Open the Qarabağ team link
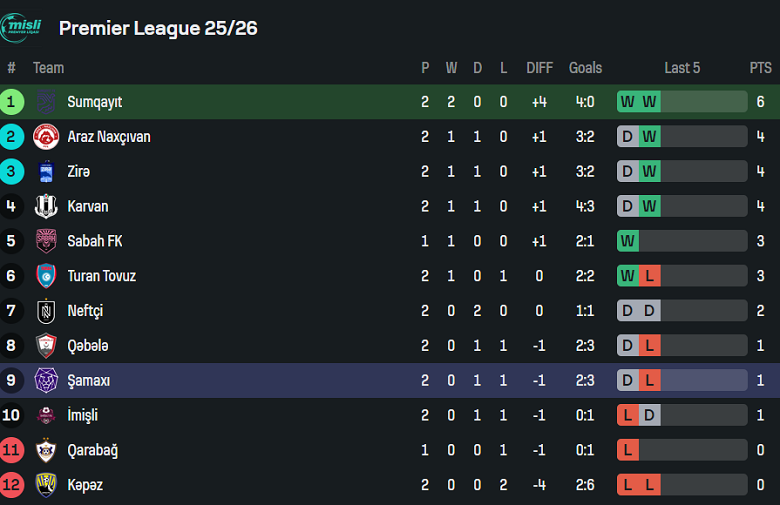Viewport: 780px width, 505px height. coord(92,450)
